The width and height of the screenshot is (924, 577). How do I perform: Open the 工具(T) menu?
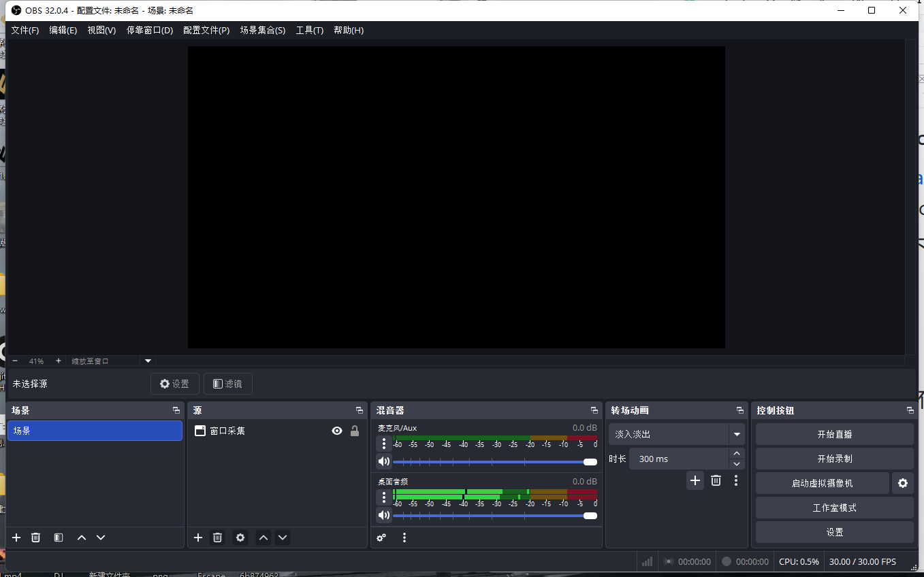point(309,31)
